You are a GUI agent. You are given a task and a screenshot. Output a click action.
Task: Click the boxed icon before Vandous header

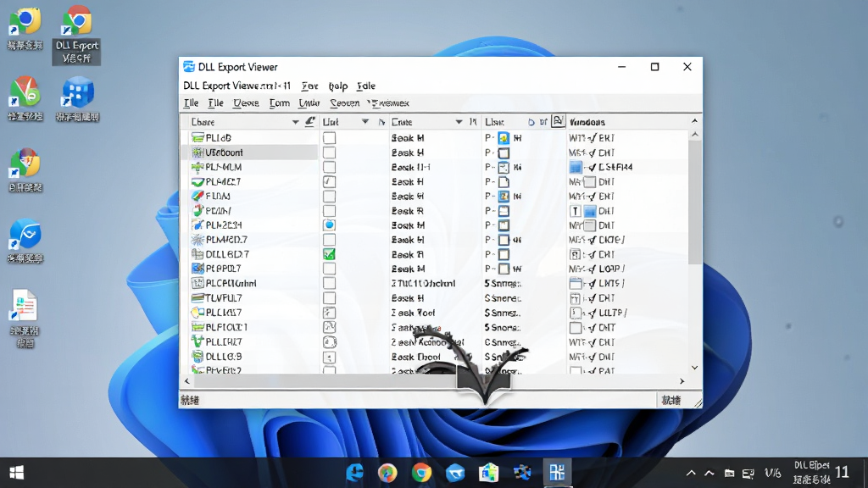point(558,121)
